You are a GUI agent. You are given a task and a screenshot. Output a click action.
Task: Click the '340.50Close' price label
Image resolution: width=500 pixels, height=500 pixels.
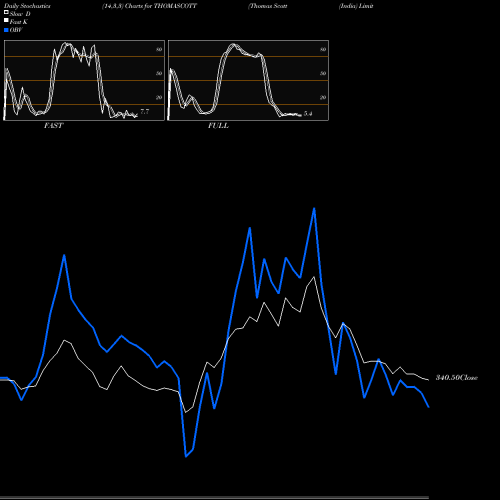(457, 378)
